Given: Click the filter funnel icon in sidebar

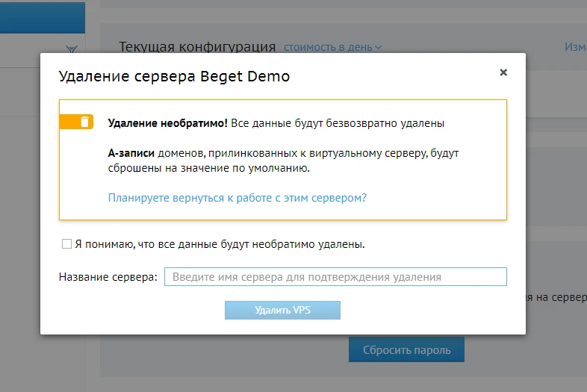Looking at the screenshot, I should pos(72,49).
